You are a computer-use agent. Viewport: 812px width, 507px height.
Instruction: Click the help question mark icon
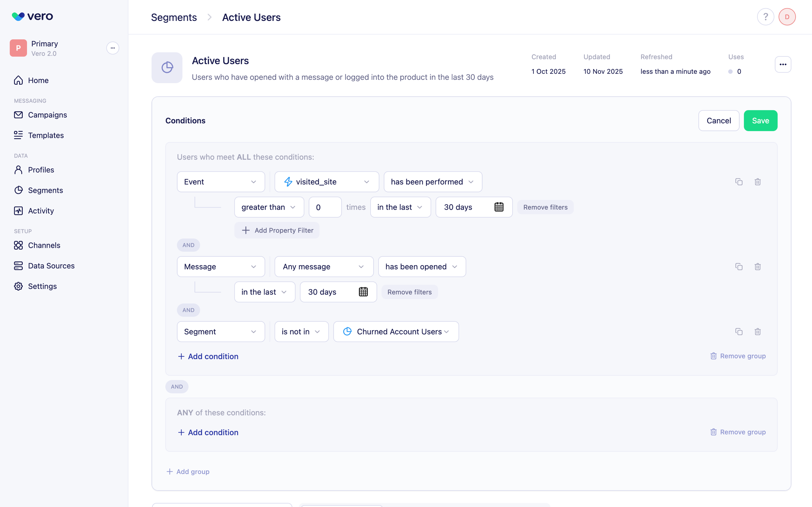tap(765, 17)
